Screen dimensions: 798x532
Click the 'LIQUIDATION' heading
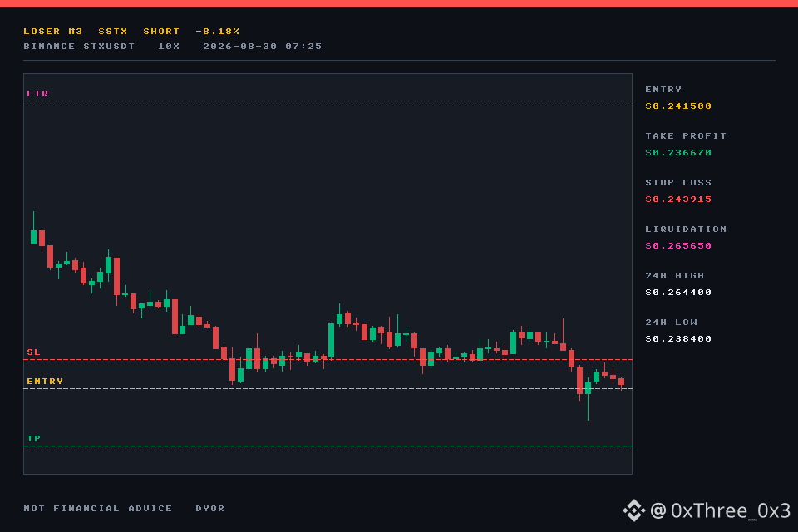(686, 229)
